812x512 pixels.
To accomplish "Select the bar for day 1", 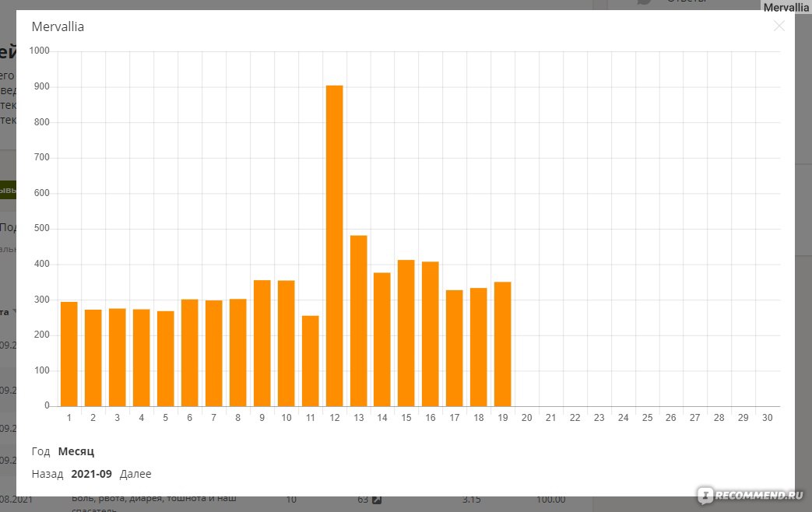I will pyautogui.click(x=69, y=354).
